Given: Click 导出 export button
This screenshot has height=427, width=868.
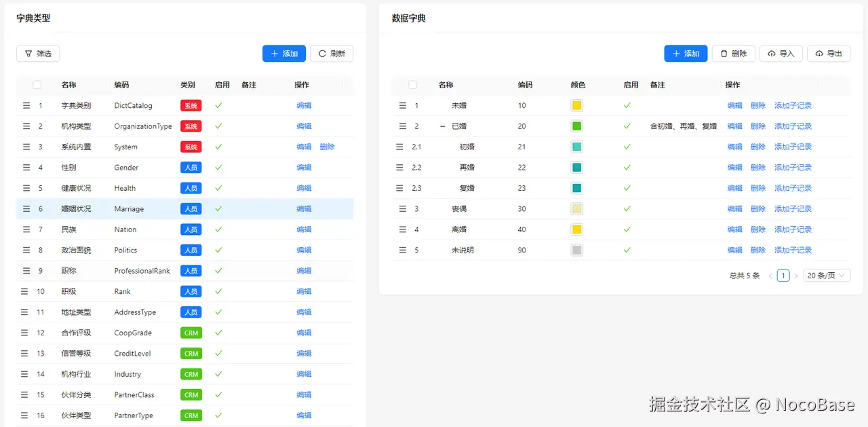Looking at the screenshot, I should pos(829,54).
